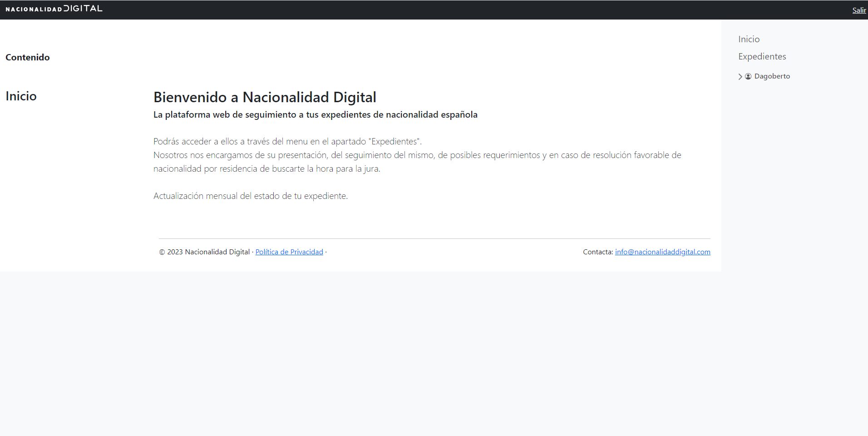Viewport: 868px width, 436px height.
Task: Click the subtitle about seguimiento de expedientes
Action: click(x=316, y=114)
